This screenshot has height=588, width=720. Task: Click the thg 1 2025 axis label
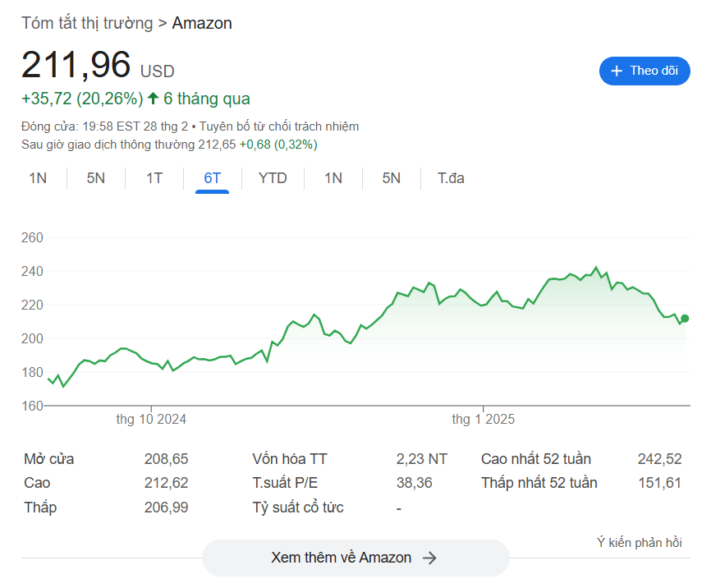coord(484,419)
